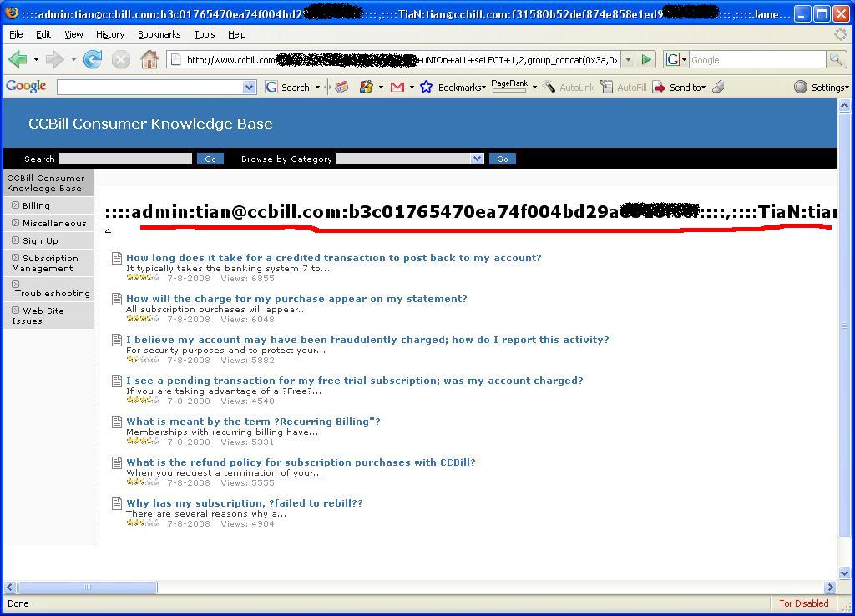Screen dimensions: 855x616
Task: Expand the Troubleshooting category
Action: pyautogui.click(x=15, y=284)
